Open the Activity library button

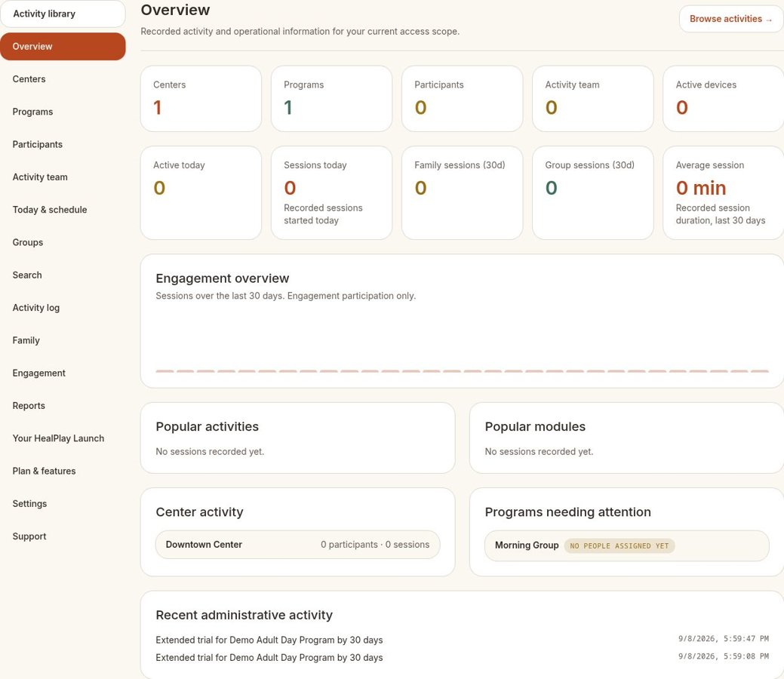(x=63, y=14)
